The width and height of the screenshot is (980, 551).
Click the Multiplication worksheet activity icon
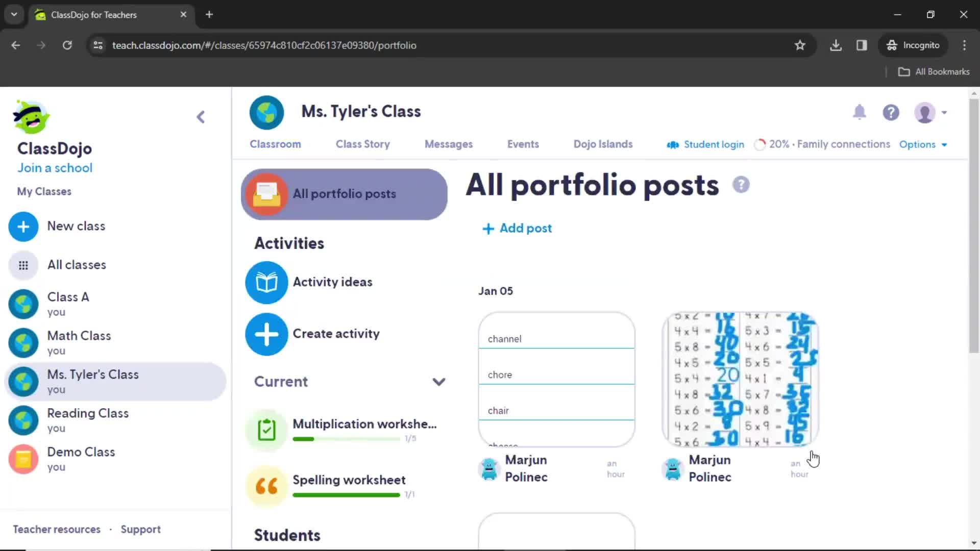pos(266,428)
